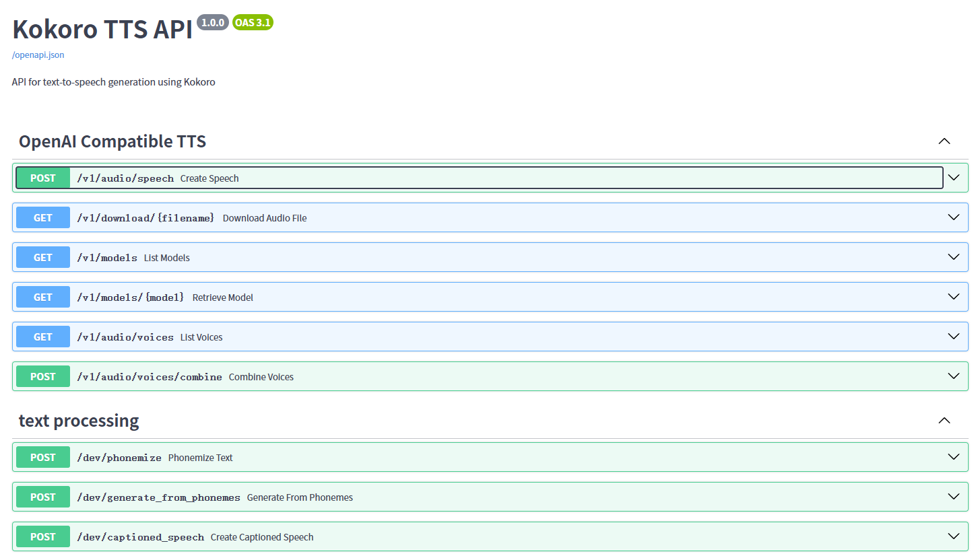Click GET badge for /v1/models/{model}
The height and width of the screenshot is (560, 974).
pos(43,297)
